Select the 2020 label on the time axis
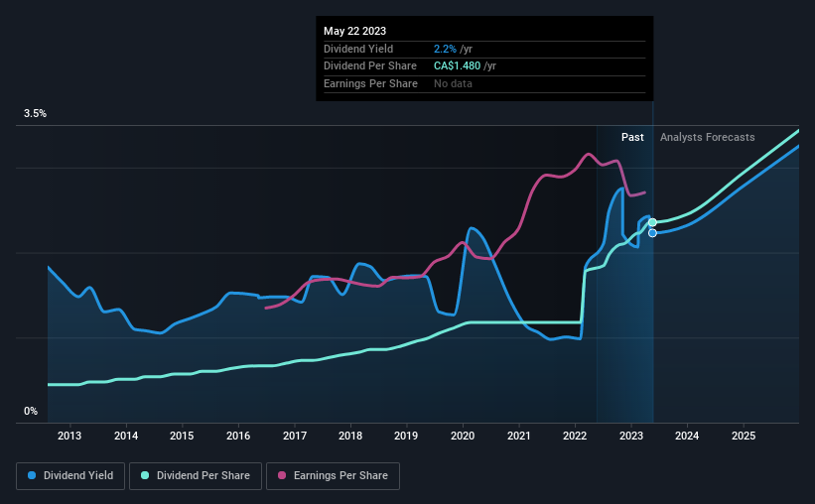 coord(463,436)
